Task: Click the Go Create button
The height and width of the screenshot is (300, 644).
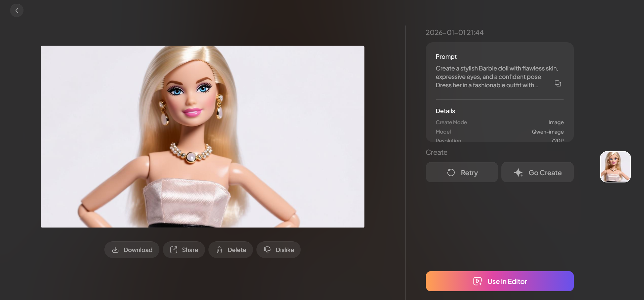Action: [538, 172]
